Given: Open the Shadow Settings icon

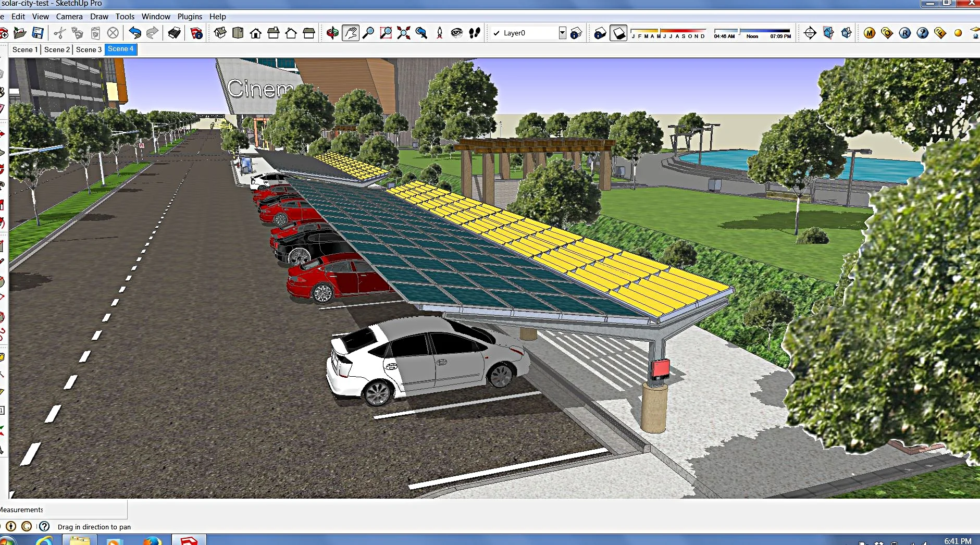Looking at the screenshot, I should (600, 33).
